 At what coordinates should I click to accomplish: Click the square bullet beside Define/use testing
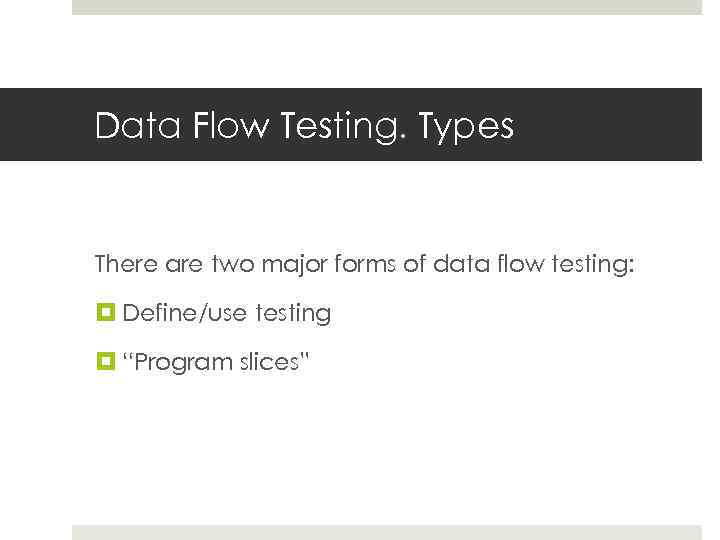point(103,313)
